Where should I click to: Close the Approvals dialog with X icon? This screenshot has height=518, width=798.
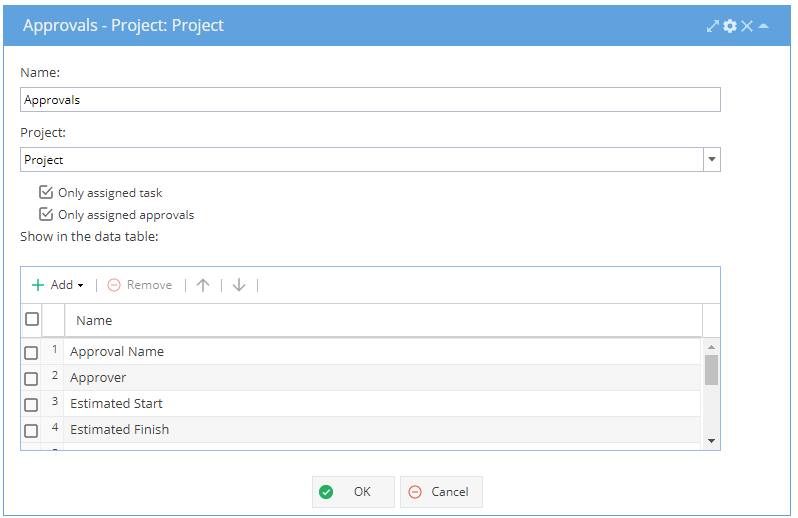pyautogui.click(x=747, y=26)
